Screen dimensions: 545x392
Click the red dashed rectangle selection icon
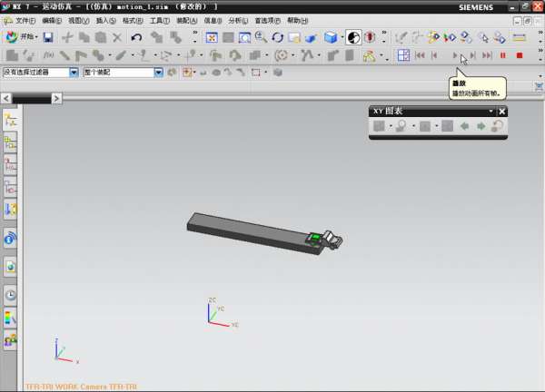tap(256, 73)
